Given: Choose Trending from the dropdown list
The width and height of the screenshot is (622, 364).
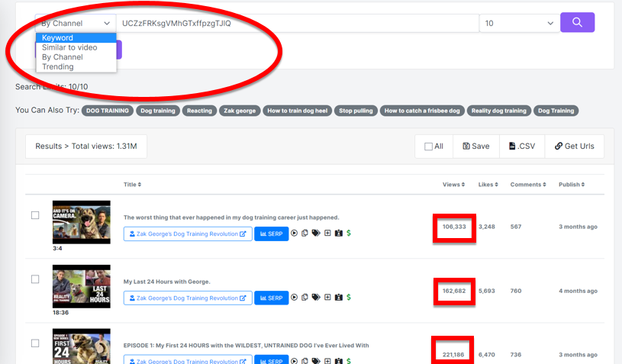Looking at the screenshot, I should pyautogui.click(x=58, y=66).
